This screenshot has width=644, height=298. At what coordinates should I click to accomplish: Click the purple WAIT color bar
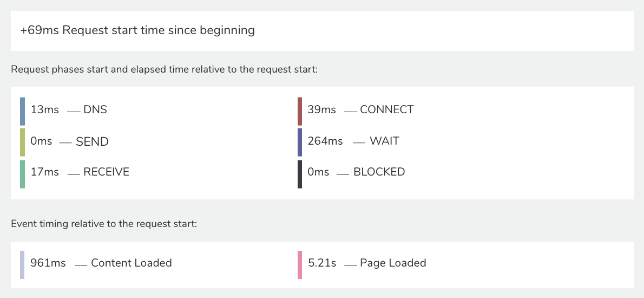pyautogui.click(x=300, y=142)
